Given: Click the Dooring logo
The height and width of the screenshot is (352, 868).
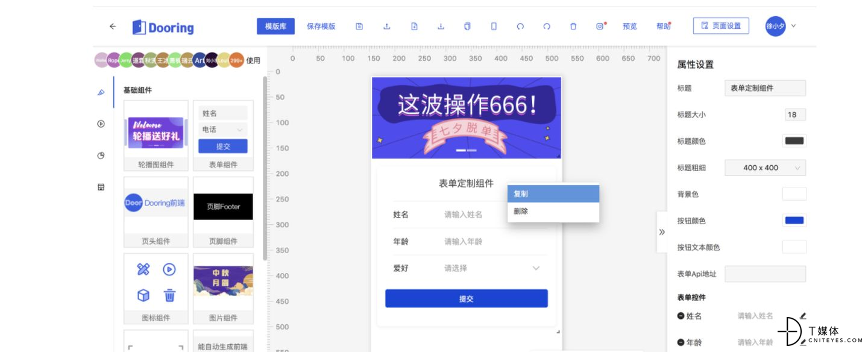Looking at the screenshot, I should click(163, 27).
